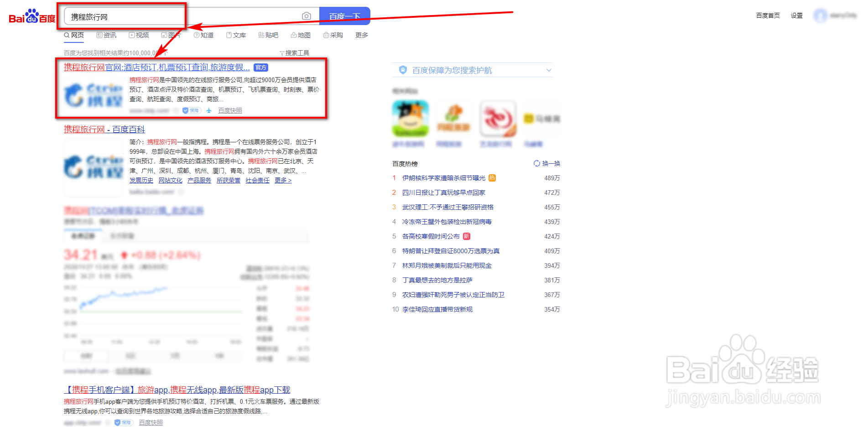Select the 网页 tab
Viewport: 868px width, 427px height.
tap(74, 35)
